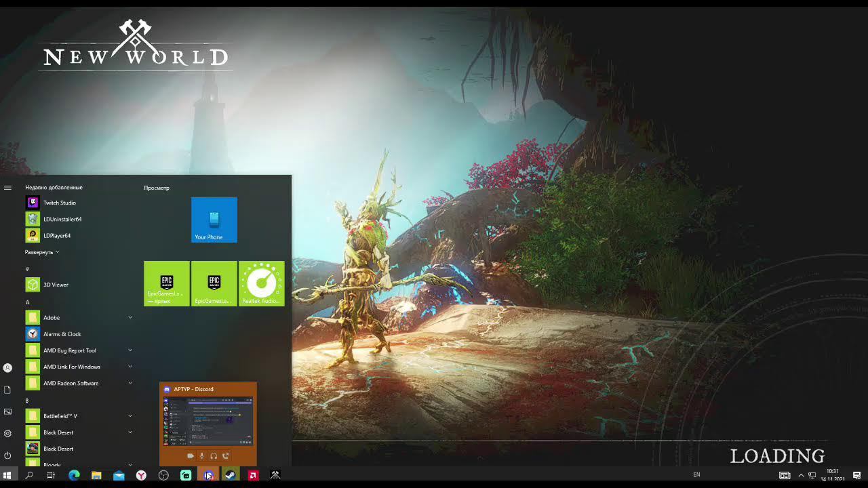
Task: Toggle deafen headphones in Discord preview
Action: pyautogui.click(x=214, y=456)
